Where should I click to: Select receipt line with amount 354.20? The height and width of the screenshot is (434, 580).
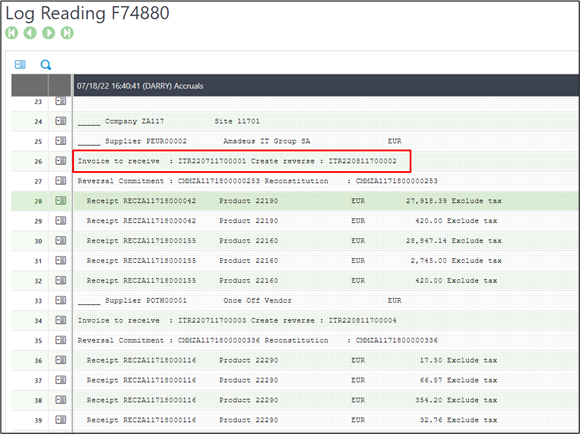coord(326,400)
